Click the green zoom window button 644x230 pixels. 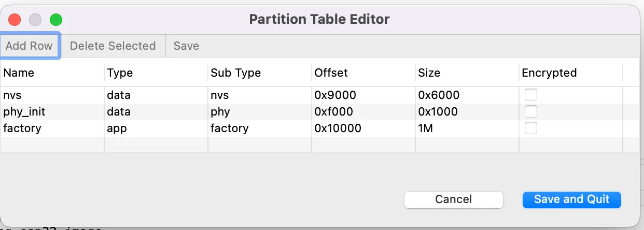click(55, 20)
